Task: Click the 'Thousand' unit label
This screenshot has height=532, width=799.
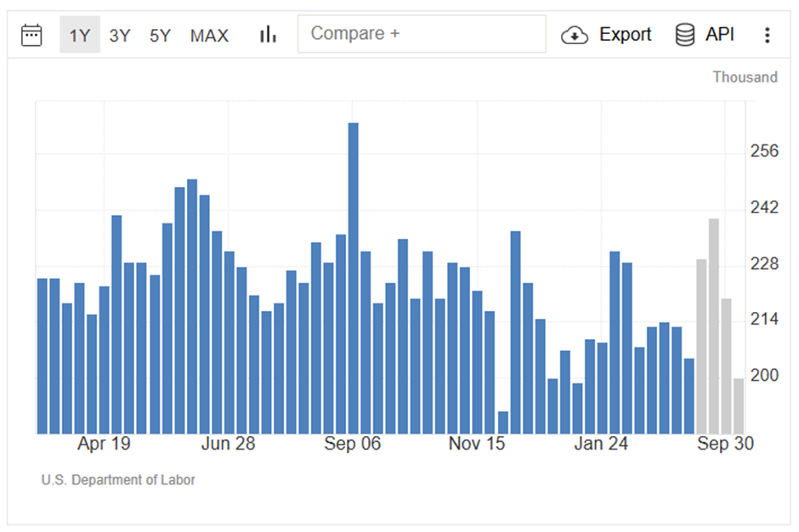Action: tap(745, 77)
